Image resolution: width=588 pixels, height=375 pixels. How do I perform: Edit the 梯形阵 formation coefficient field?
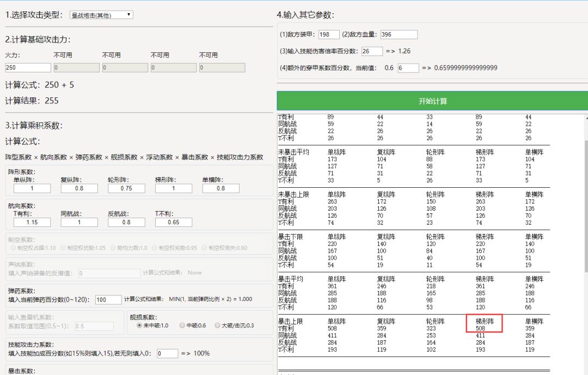[174, 188]
